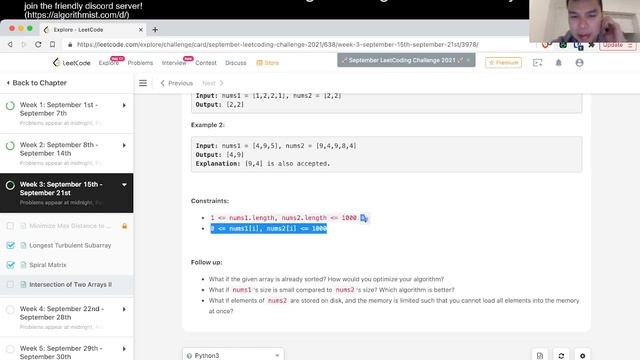Open Longest Turbulent Subarray problem
The height and width of the screenshot is (360, 640).
[x=70, y=245]
